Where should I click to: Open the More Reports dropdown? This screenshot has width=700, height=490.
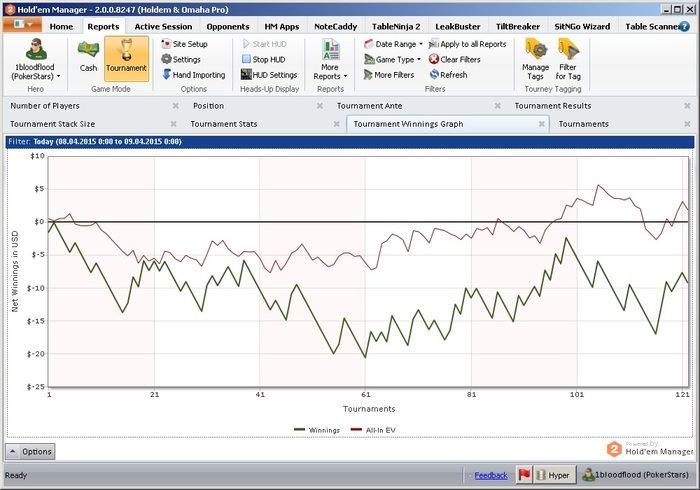pyautogui.click(x=330, y=60)
